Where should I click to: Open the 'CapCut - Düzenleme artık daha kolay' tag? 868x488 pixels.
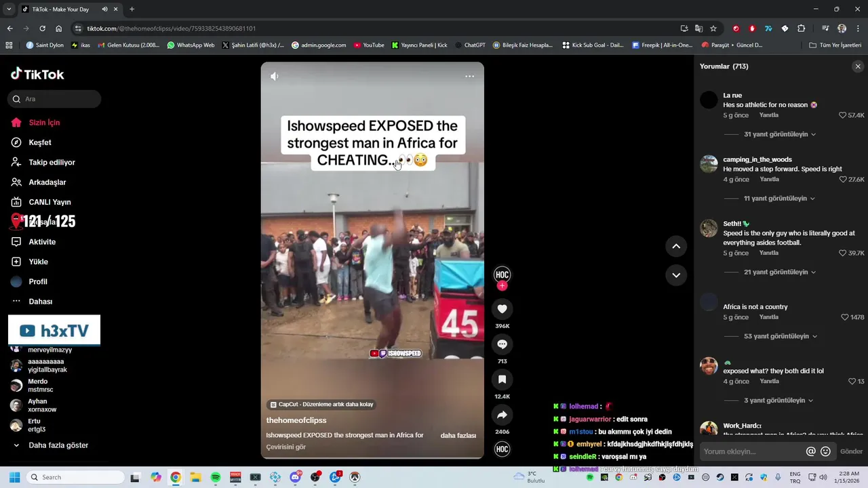[321, 405]
